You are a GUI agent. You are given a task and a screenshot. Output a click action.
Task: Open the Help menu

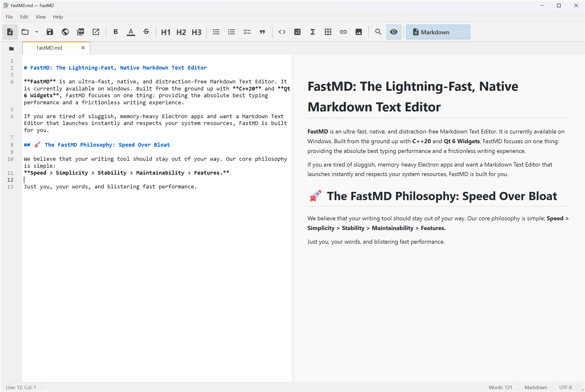tap(58, 17)
